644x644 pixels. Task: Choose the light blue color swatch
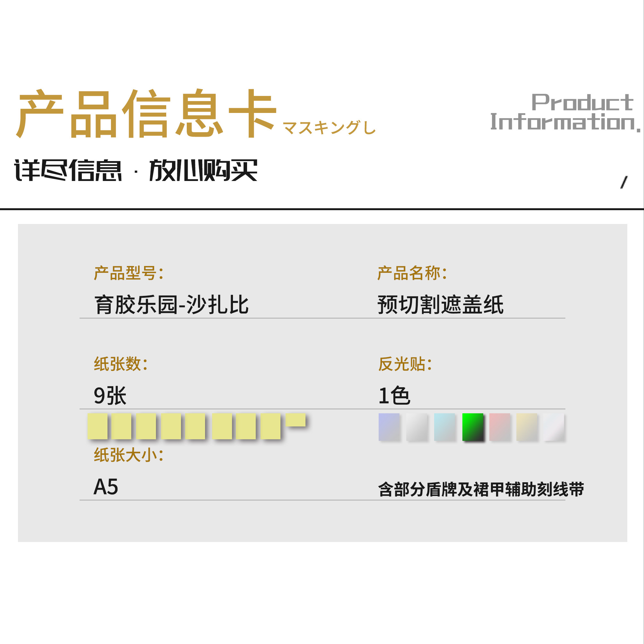coord(444,427)
